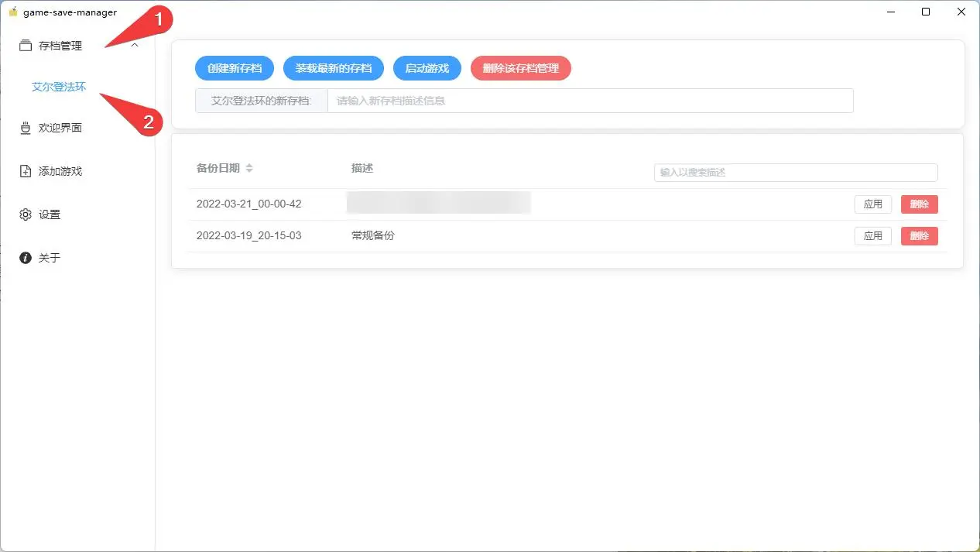The height and width of the screenshot is (552, 980).
Task: Click the info icon for 关于
Action: [26, 258]
